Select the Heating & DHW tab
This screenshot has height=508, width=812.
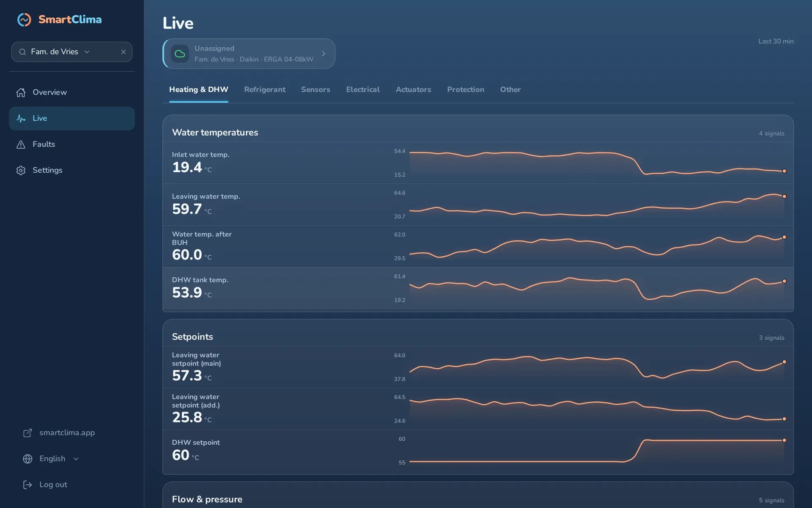[x=199, y=90]
